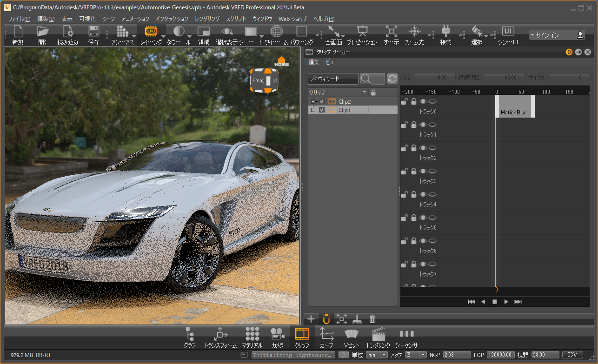Open the Up axis Z dropdown
The height and width of the screenshot is (364, 598).
416,355
